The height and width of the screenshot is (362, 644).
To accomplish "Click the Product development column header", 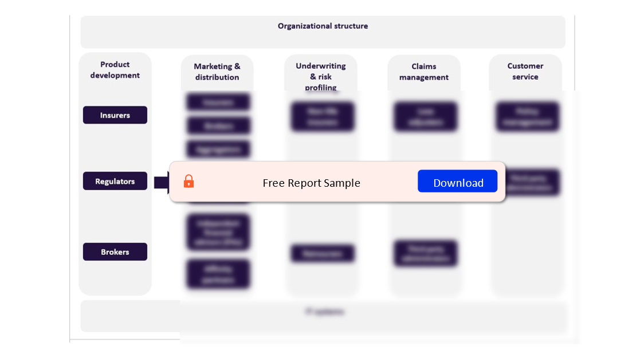I will pos(115,70).
